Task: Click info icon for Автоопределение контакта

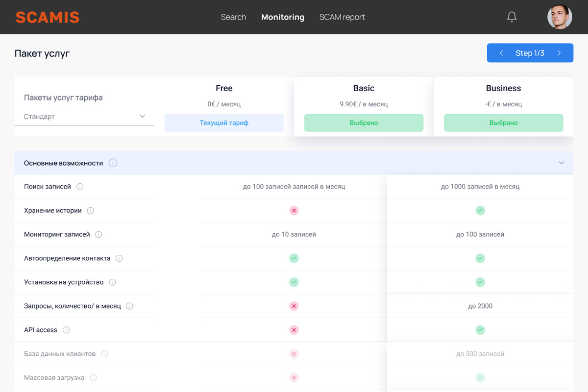Action: click(x=119, y=258)
